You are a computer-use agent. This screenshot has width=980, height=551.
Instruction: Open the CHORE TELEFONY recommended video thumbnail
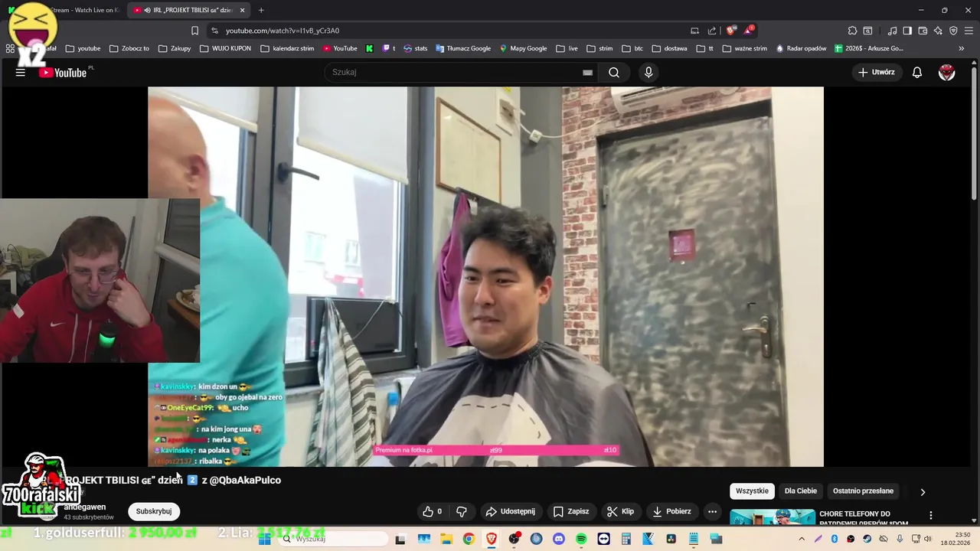772,518
